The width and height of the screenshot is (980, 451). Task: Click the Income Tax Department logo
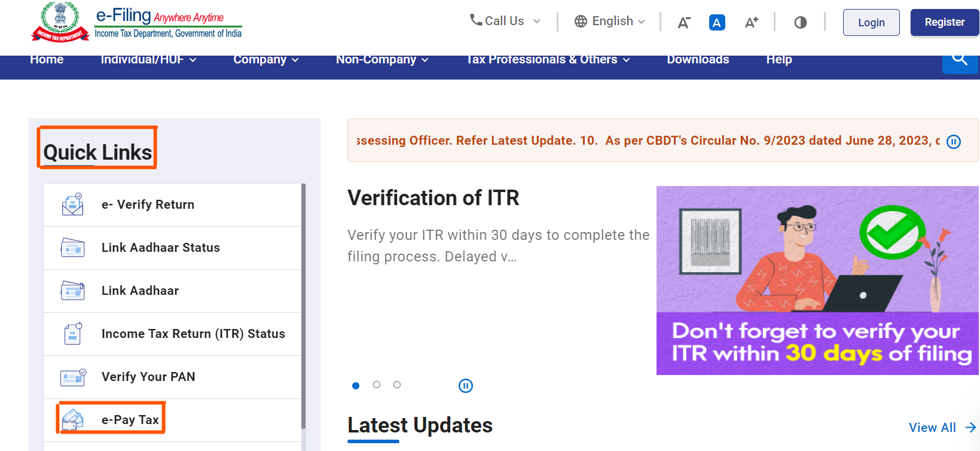[60, 22]
